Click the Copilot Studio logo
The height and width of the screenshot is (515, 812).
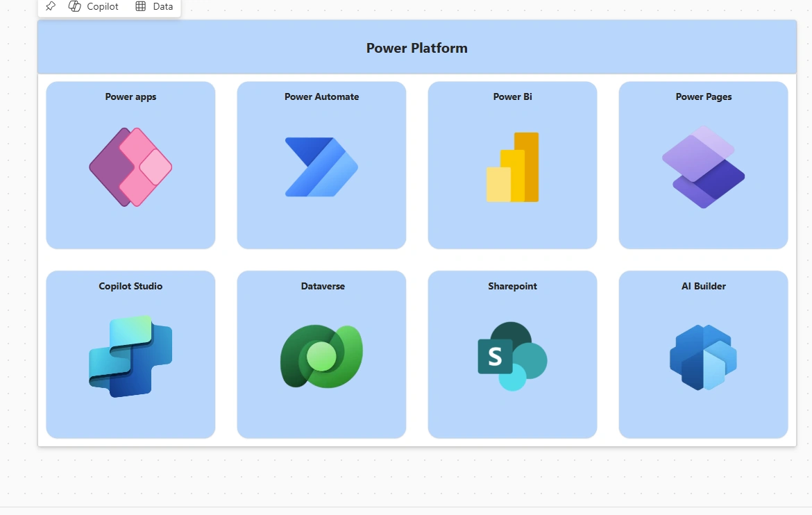coord(130,357)
